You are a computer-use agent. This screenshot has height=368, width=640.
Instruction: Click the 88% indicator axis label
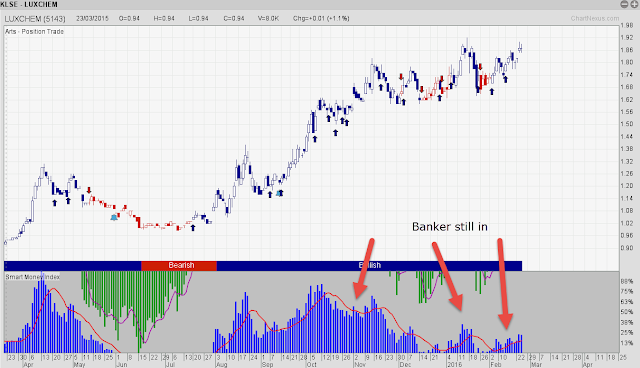tap(627, 282)
